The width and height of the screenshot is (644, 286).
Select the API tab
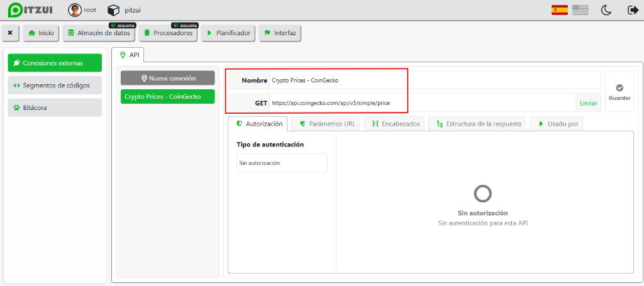[127, 54]
